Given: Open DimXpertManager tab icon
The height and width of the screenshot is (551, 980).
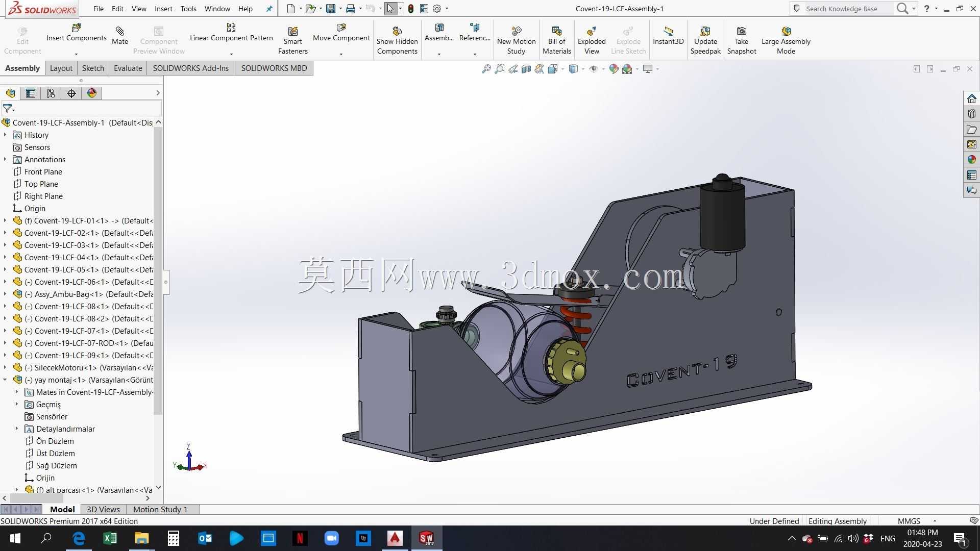Looking at the screenshot, I should pos(71,93).
